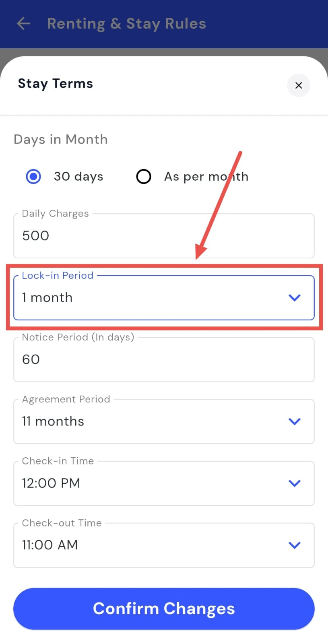Click the Daily Charges input field
Viewport: 328px width, 644px height.
tap(164, 236)
